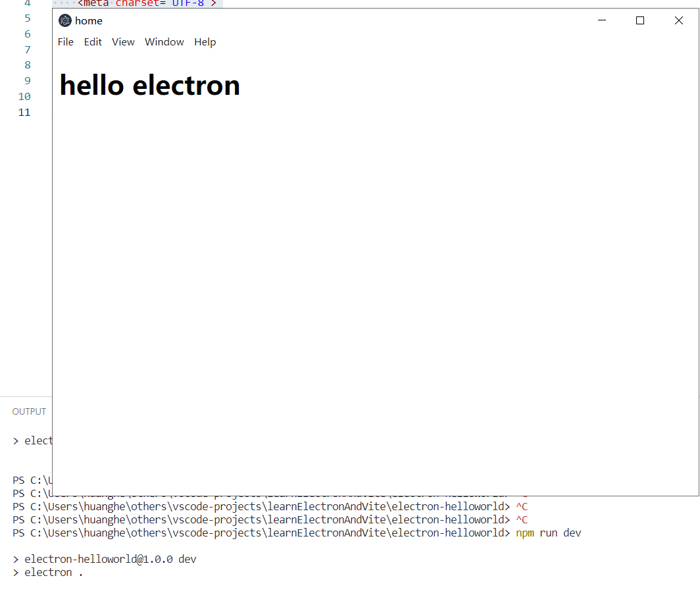Click line number 11 in the gutter
Image resolution: width=700 pixels, height=603 pixels.
click(x=24, y=112)
